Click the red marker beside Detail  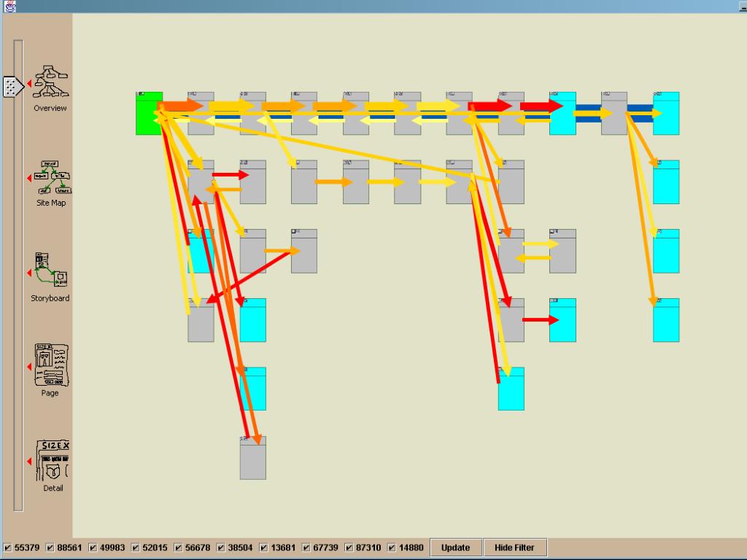[x=29, y=462]
